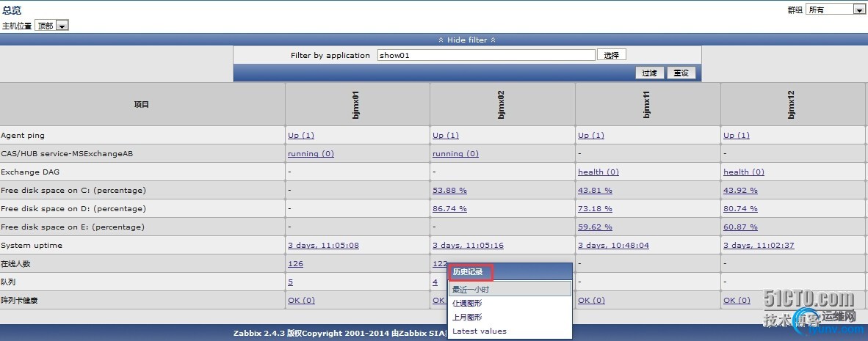Screen dimensions: 868x341
Task: Click the Zabbix 2.4.3 copyright footer text
Action: click(x=341, y=333)
